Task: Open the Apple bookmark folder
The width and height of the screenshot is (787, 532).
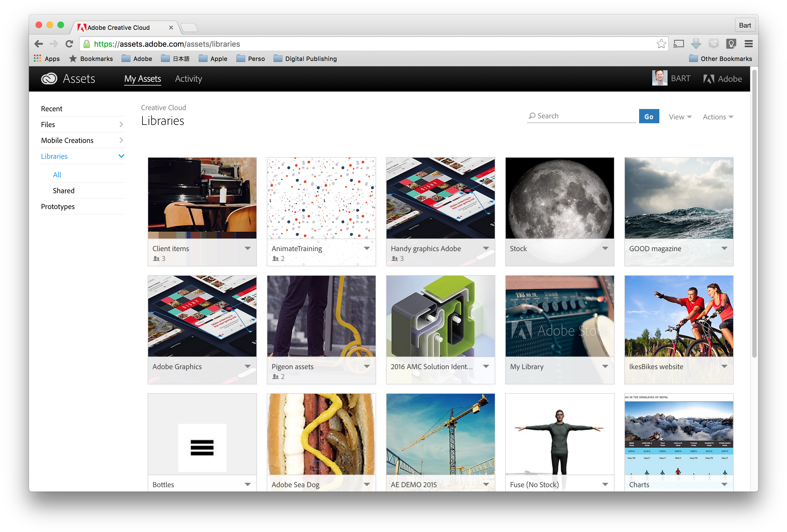Action: click(213, 58)
